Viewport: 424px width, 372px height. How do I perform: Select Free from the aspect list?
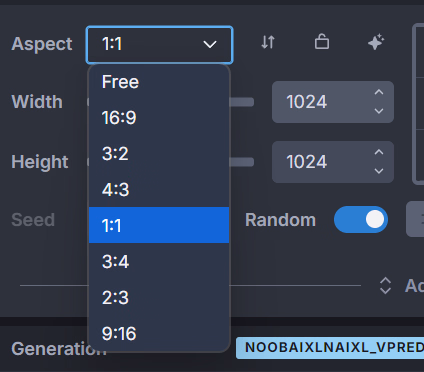coord(159,82)
